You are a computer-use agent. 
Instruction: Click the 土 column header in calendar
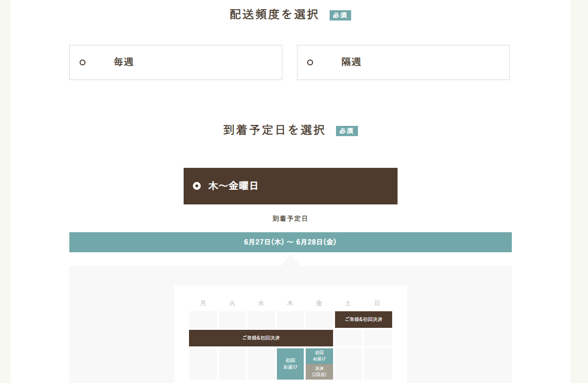(x=348, y=303)
